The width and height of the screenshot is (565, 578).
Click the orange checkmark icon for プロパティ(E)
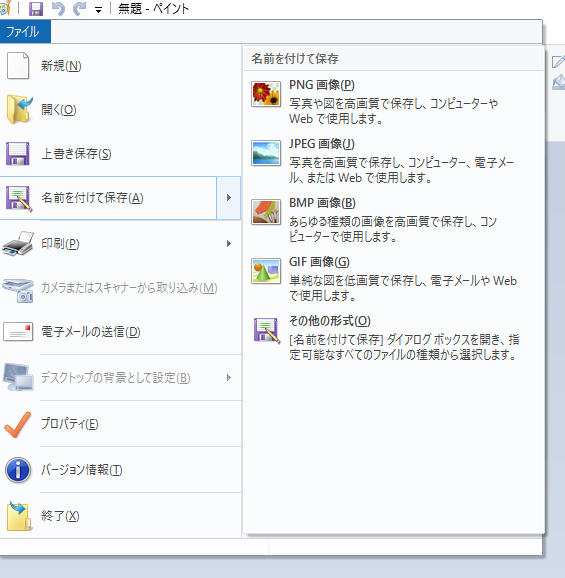[x=18, y=424]
